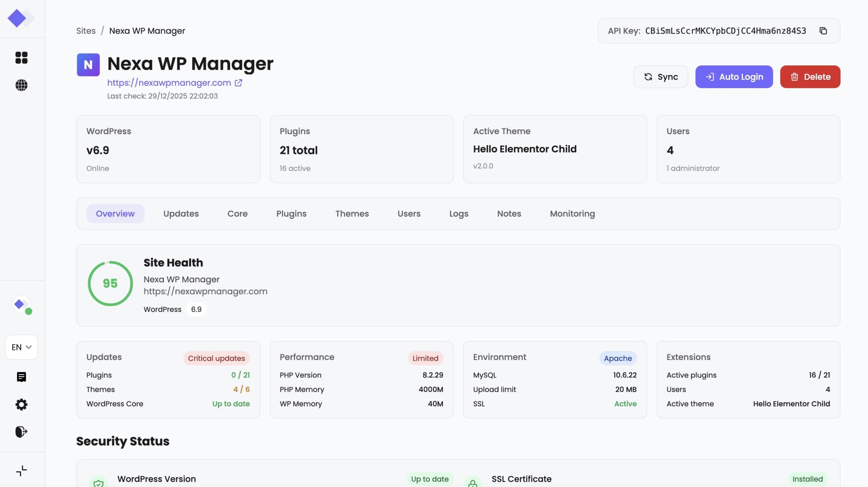Screen dimensions: 868x487
Task: Open settings gear icon in sidebar
Action: (21, 404)
